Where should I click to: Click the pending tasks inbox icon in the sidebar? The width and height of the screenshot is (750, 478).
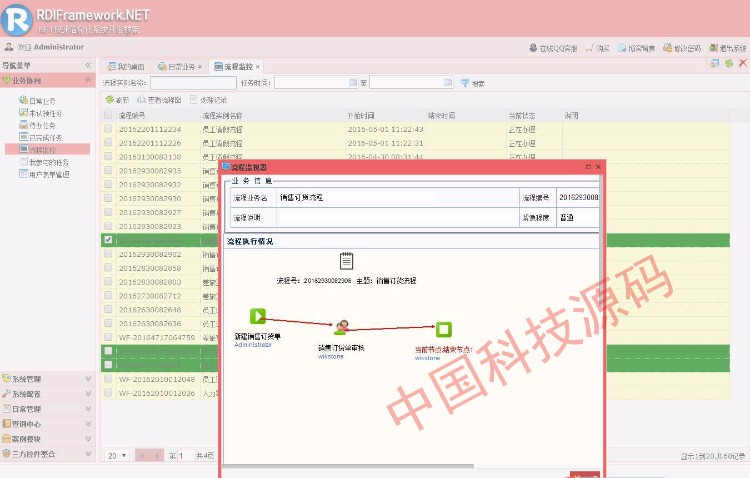coord(23,124)
